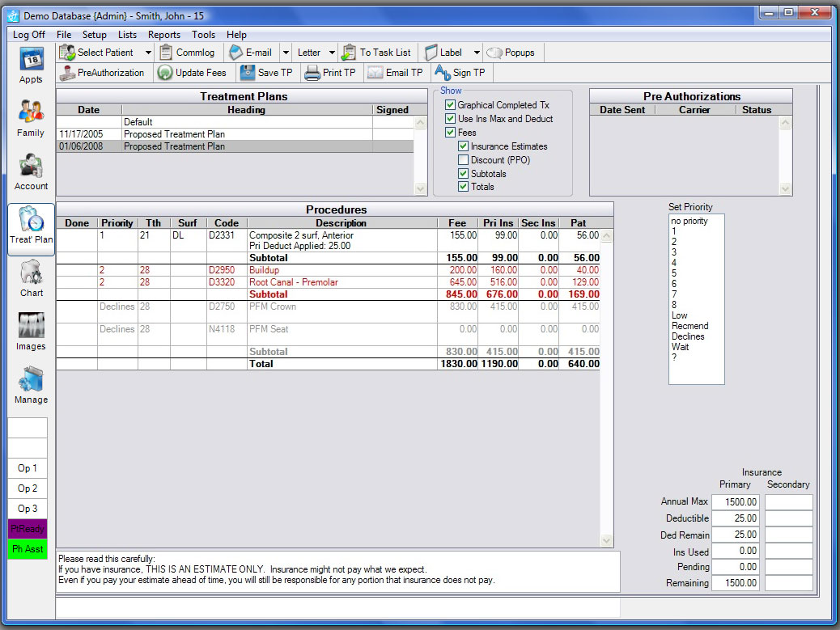This screenshot has width=840, height=630.
Task: Uncheck Graphical Completed Tx checkbox
Action: coord(451,105)
